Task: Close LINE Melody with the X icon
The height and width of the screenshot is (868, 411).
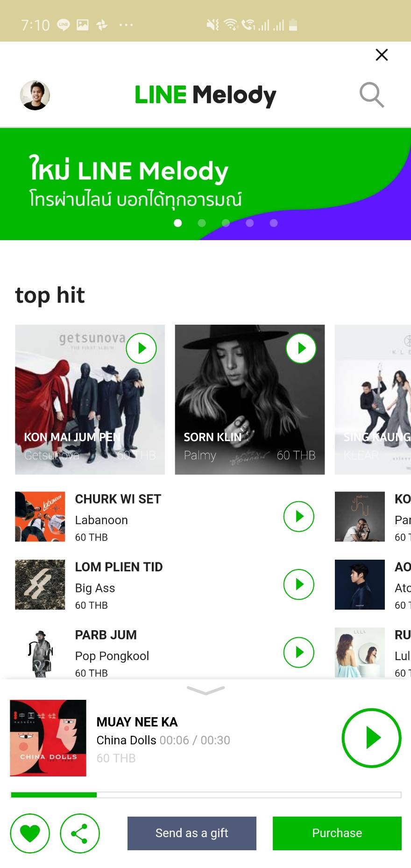Action: point(382,55)
